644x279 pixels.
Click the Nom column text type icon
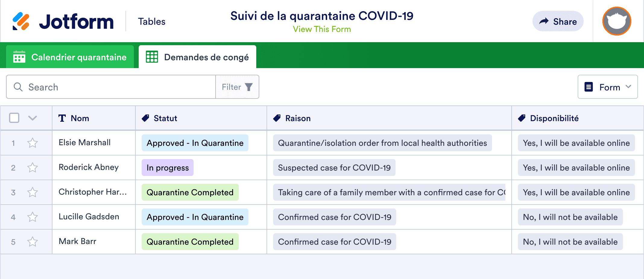[x=62, y=118]
